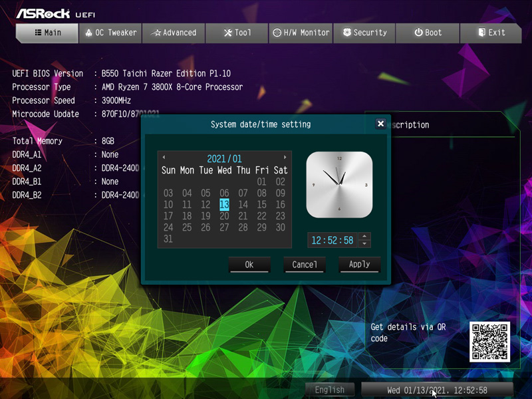
Task: Select day 28 in the calendar
Action: (x=243, y=227)
